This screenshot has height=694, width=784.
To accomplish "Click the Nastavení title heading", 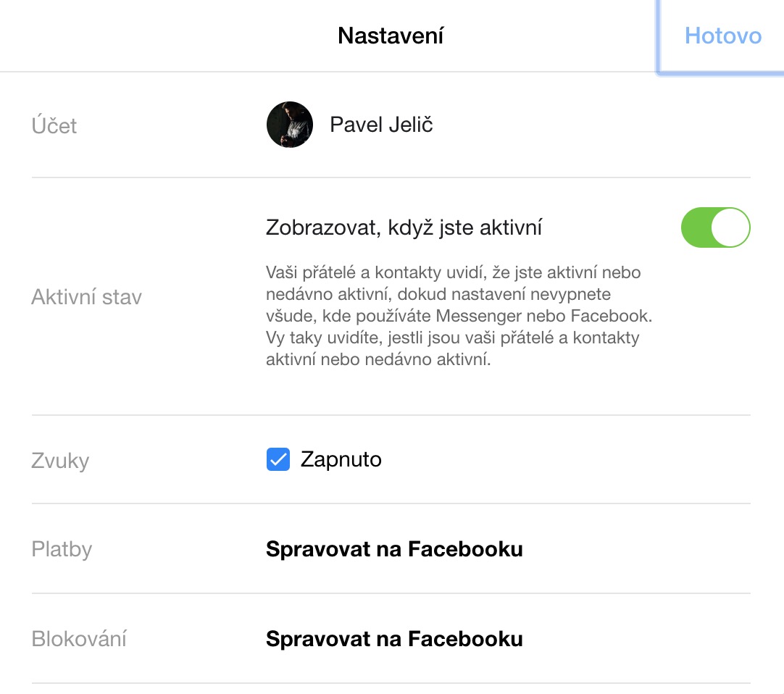I will 391,36.
